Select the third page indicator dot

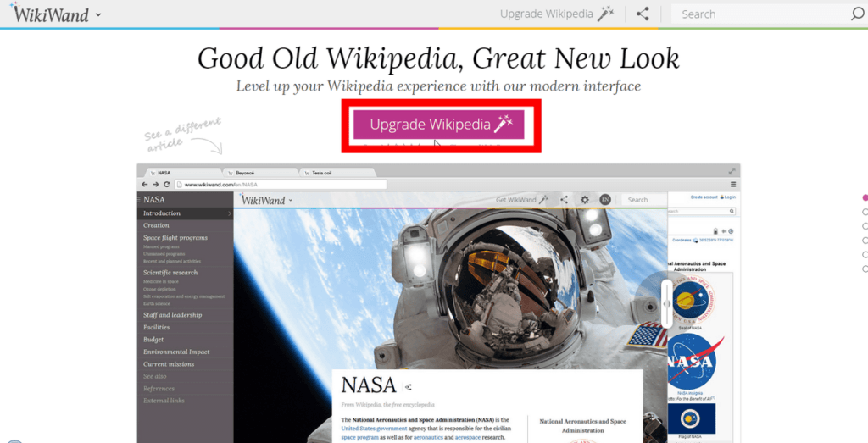[865, 226]
